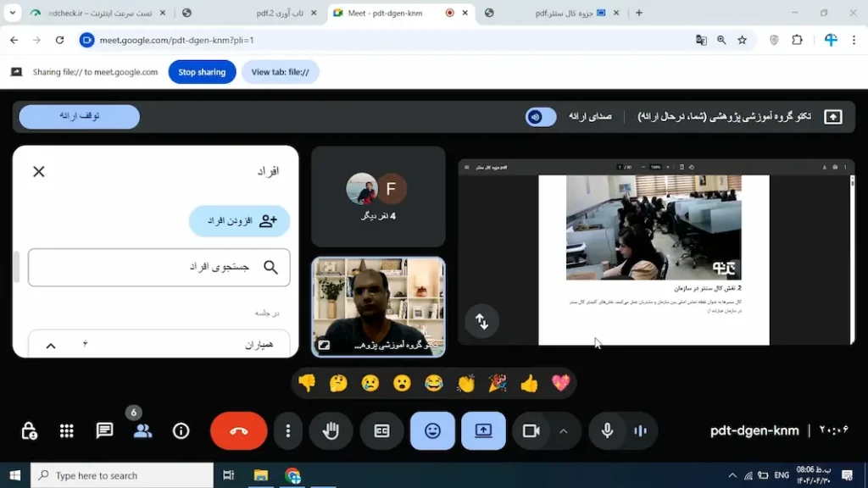Collapse the همیاران participants section
Viewport: 868px width, 488px height.
tap(50, 345)
